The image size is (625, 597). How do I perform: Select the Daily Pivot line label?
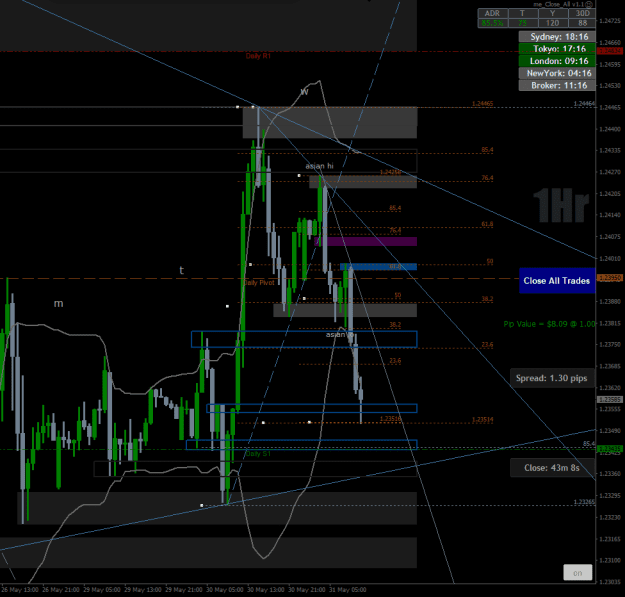259,283
